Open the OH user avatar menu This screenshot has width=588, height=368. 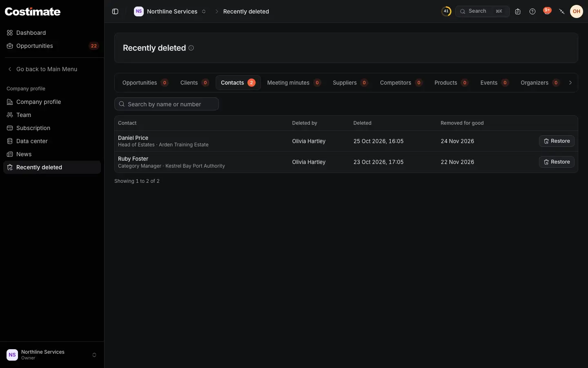click(x=577, y=11)
